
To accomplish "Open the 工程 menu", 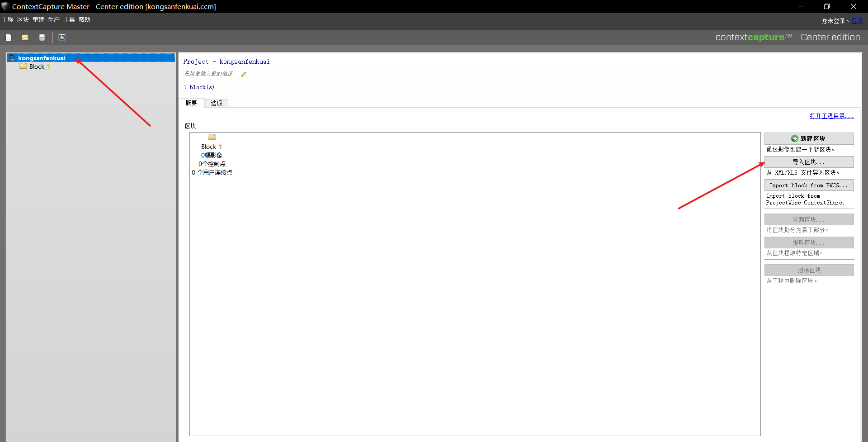I will (8, 19).
